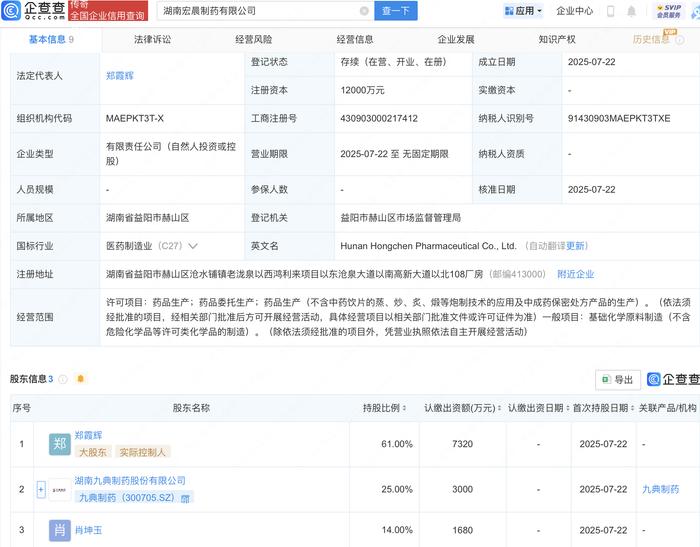
Task: Select region text 湖南省益阳市赫山区
Action: click(147, 217)
